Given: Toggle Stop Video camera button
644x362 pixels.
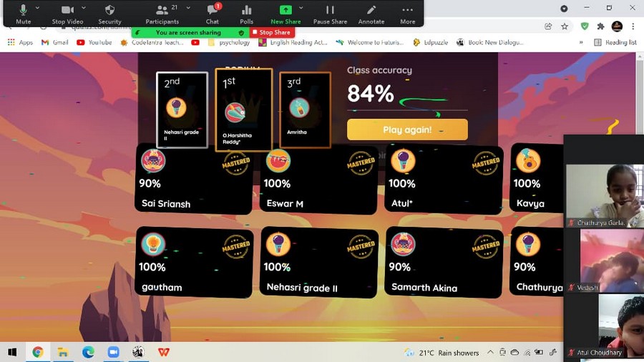Looking at the screenshot, I should (x=67, y=14).
